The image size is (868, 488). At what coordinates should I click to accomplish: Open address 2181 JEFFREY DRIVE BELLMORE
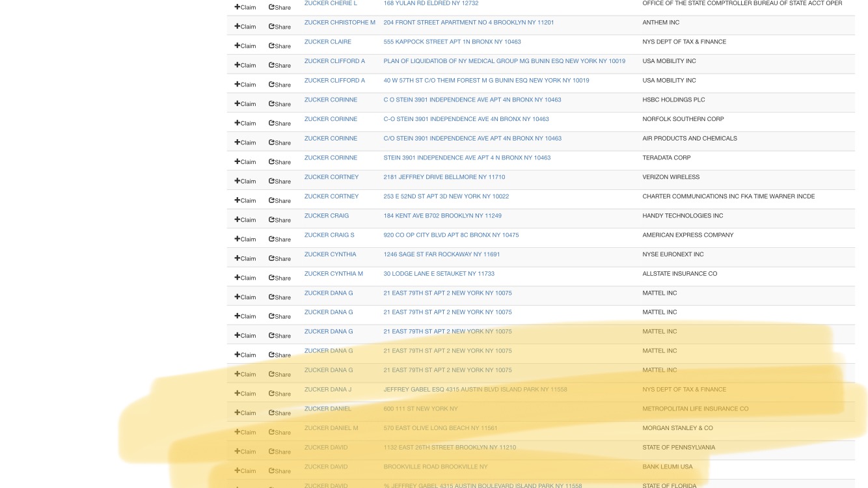tap(444, 177)
